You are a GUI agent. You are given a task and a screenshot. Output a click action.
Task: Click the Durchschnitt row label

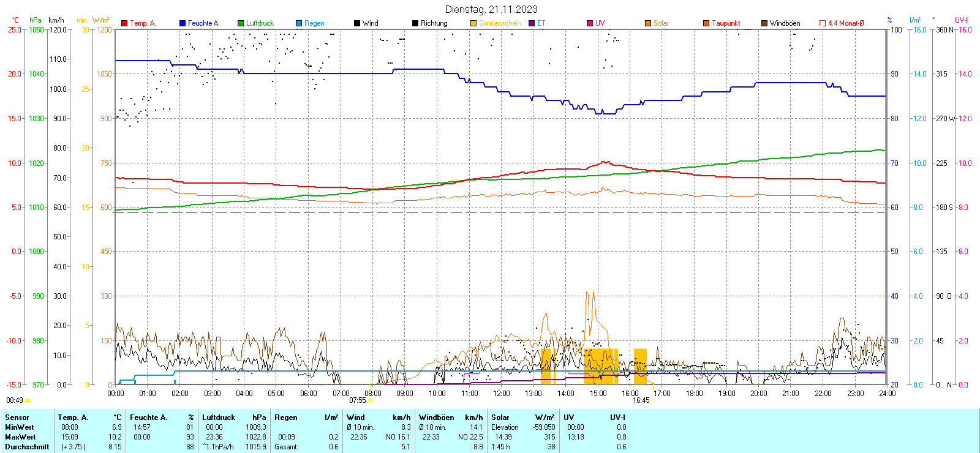(x=27, y=447)
